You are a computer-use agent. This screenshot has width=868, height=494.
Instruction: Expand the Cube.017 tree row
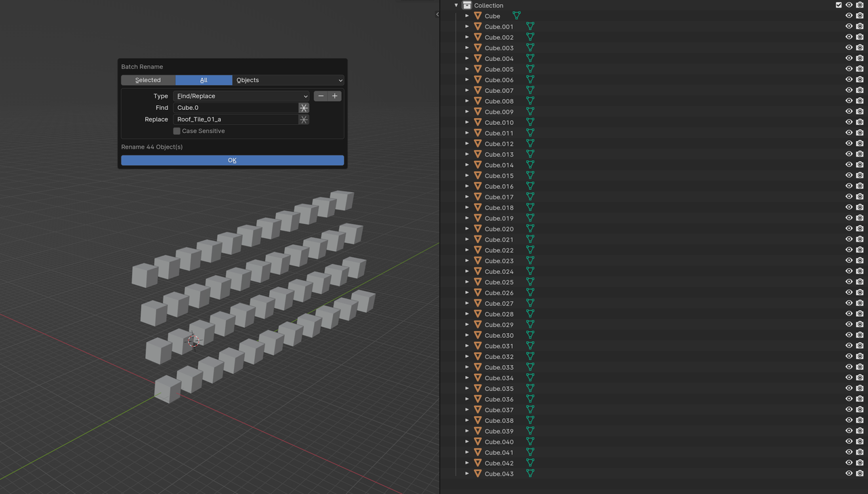(x=467, y=197)
